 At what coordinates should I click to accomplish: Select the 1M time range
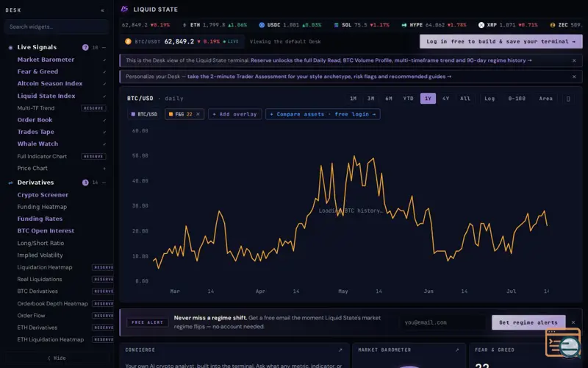353,99
